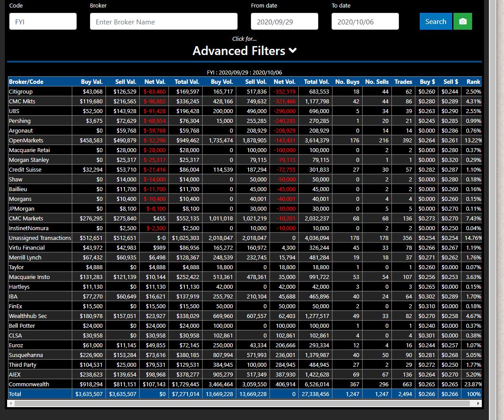This screenshot has width=504, height=420.
Task: Open the From date field 2020/09/29
Action: pyautogui.click(x=285, y=22)
